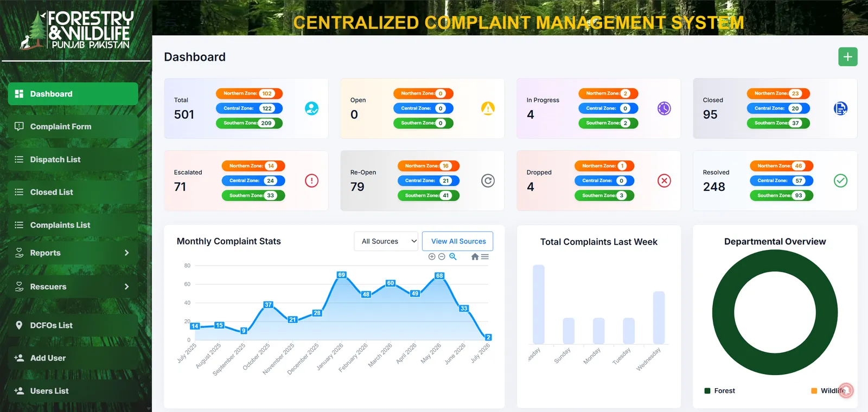Click the yellow warning icon on Open card
This screenshot has width=868, height=412.
(488, 108)
